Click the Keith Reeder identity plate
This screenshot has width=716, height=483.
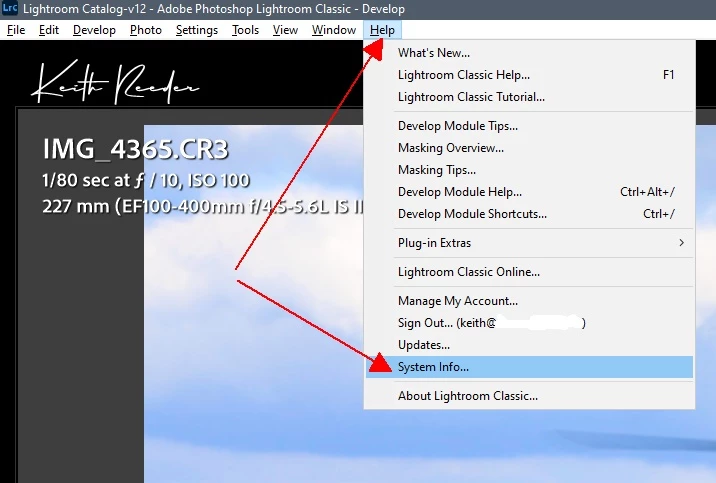coord(115,83)
